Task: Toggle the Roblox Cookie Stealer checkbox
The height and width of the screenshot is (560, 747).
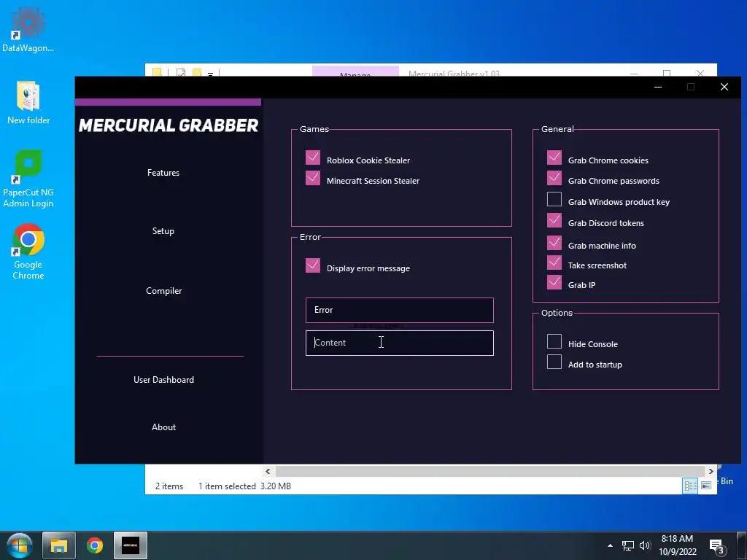Action: (x=313, y=157)
